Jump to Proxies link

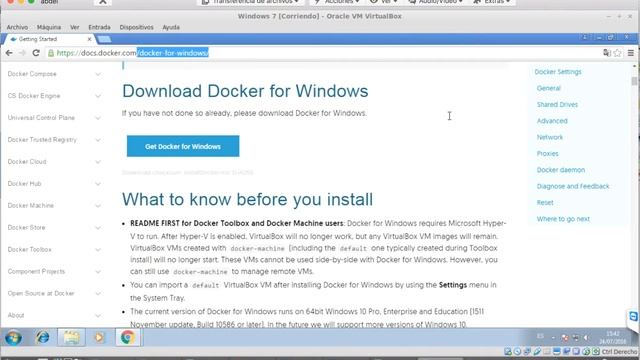pos(547,153)
